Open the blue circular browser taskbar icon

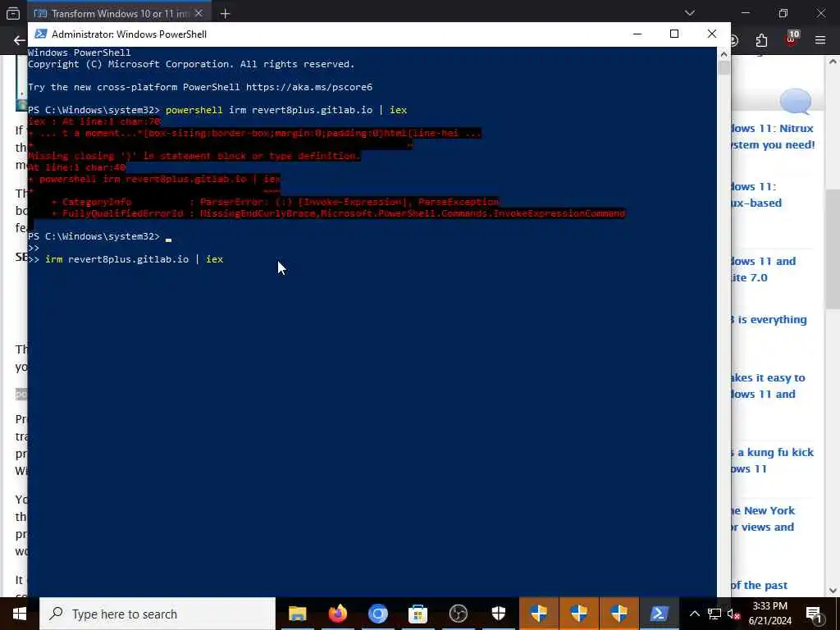click(377, 614)
